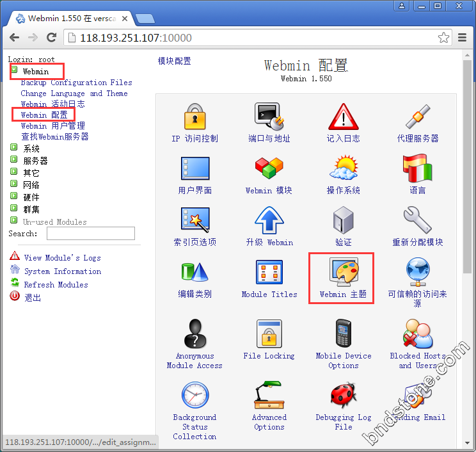Open the 记入日志 warning triangle icon
The height and width of the screenshot is (452, 476).
[344, 117]
